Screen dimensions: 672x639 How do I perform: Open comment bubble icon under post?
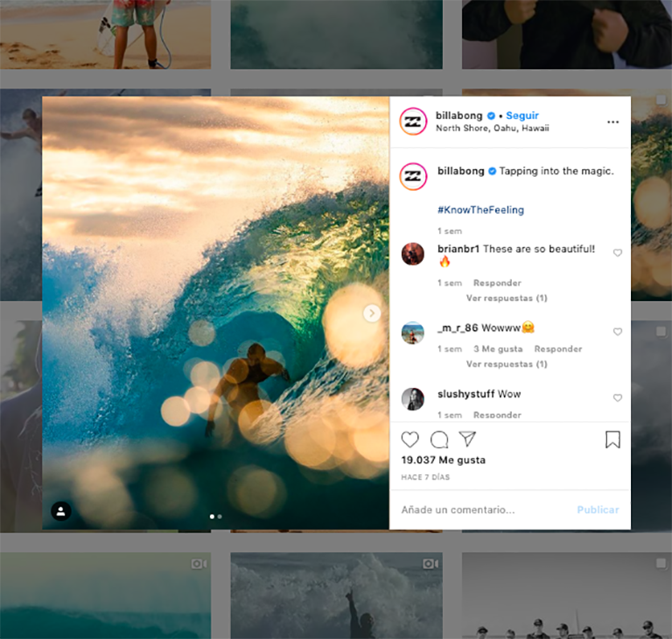click(x=439, y=439)
